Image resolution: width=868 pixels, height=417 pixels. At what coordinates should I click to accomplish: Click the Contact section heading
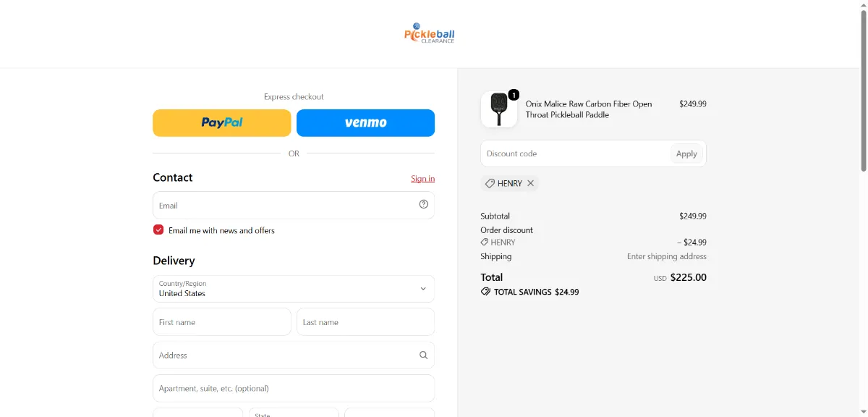click(172, 177)
